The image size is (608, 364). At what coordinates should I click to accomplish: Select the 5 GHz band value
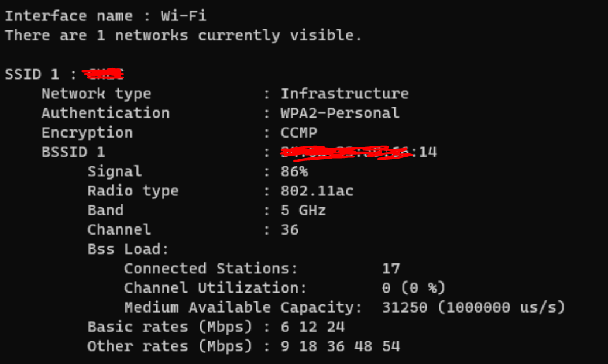303,210
